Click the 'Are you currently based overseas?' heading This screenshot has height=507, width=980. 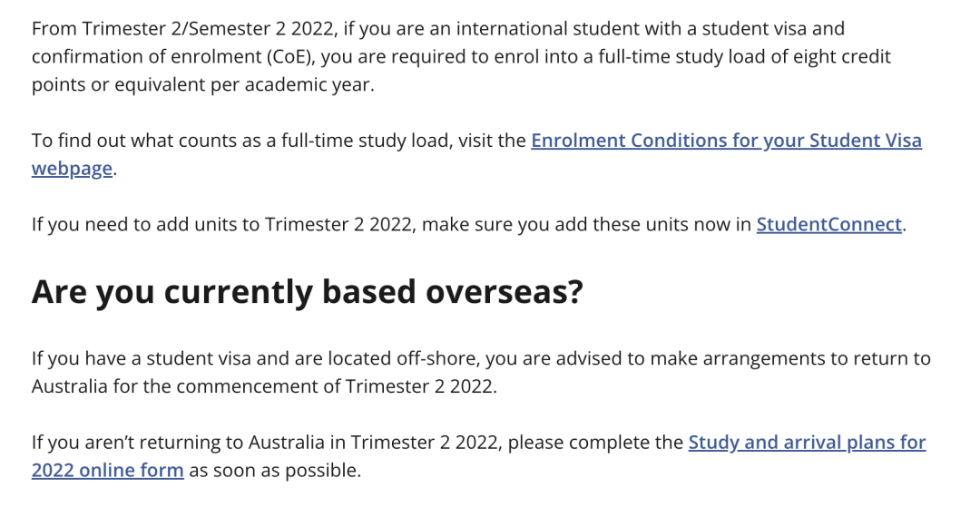307,291
